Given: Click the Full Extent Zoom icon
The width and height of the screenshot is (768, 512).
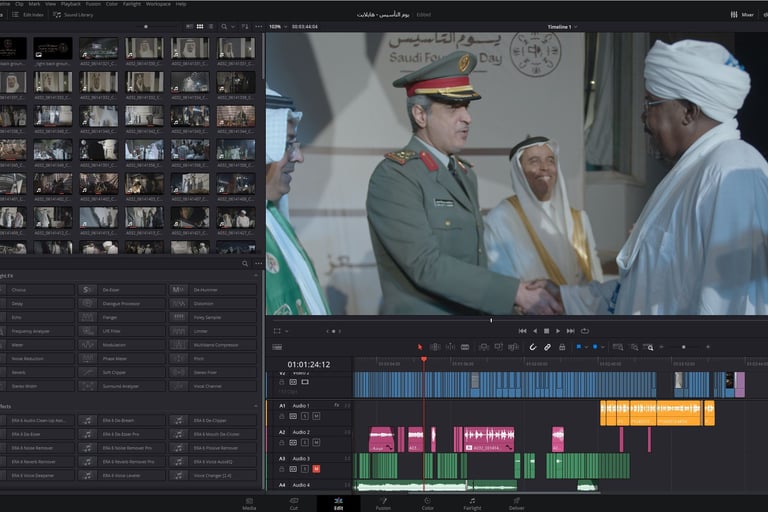Looking at the screenshot, I should [x=618, y=347].
